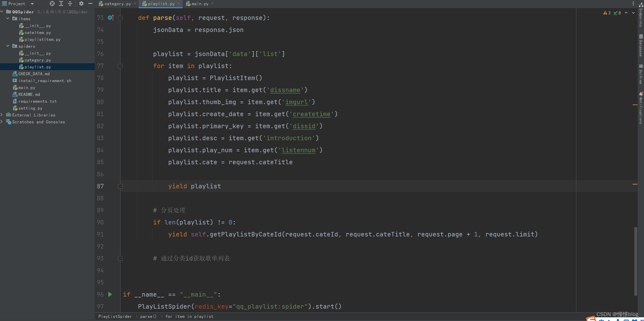Go to previous highlighted problem
This screenshot has width=644, height=321.
pyautogui.click(x=626, y=13)
